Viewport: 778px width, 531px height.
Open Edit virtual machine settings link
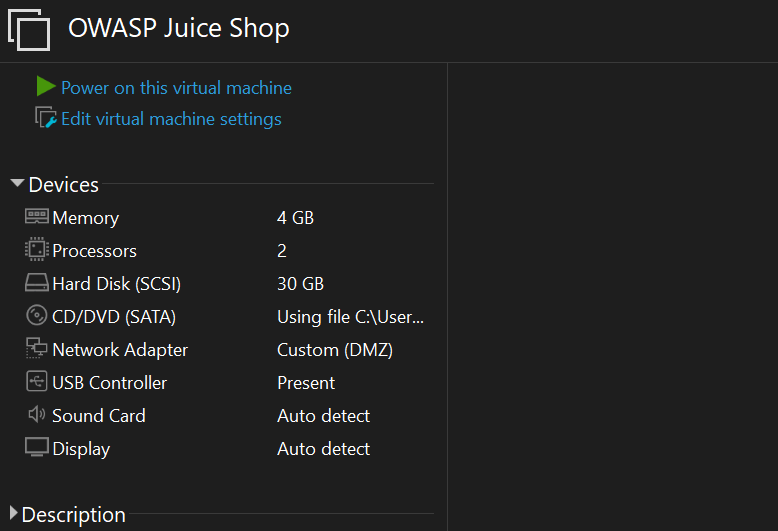(171, 119)
